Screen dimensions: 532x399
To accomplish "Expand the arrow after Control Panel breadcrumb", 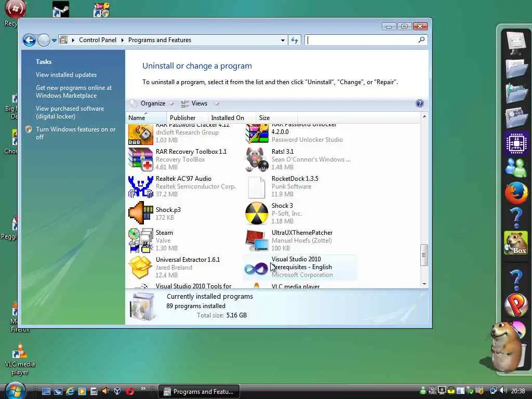I will 122,40.
